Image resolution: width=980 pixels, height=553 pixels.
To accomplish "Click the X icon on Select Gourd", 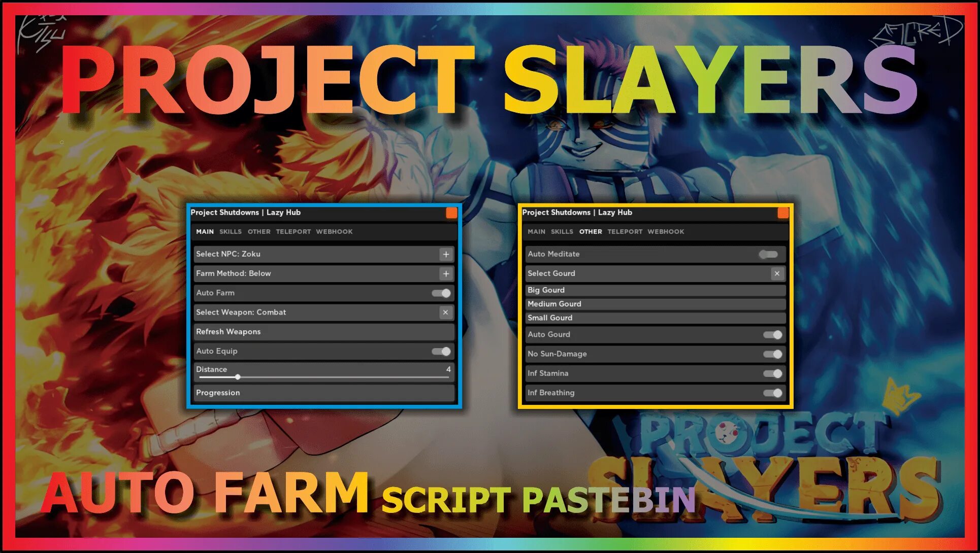I will point(776,273).
